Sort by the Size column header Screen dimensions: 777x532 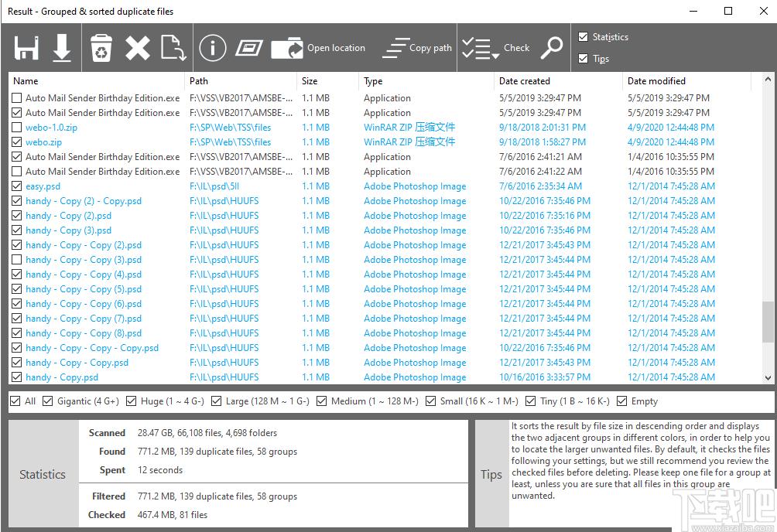click(327, 81)
